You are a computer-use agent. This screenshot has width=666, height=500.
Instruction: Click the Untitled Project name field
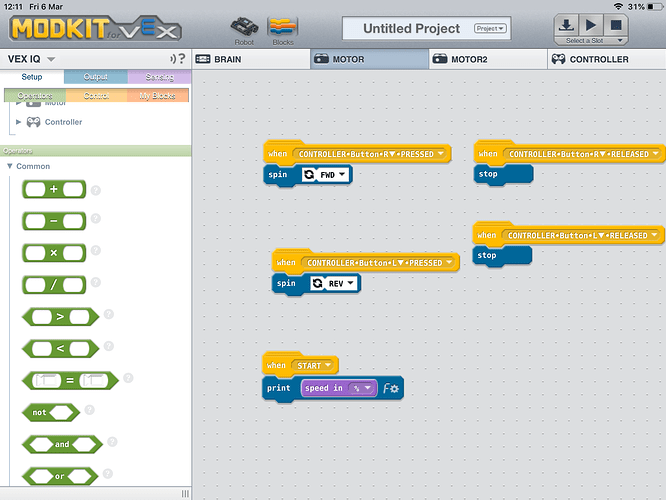[411, 28]
